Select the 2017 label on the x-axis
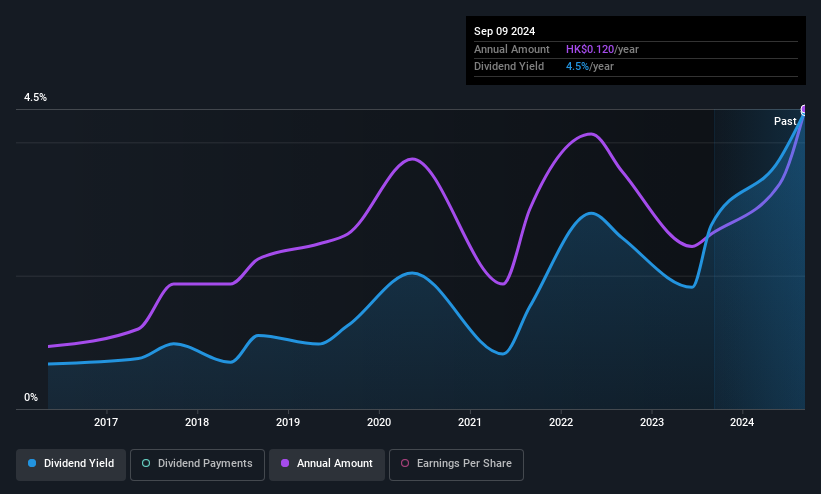Screen dimensions: 821x494 point(106,422)
